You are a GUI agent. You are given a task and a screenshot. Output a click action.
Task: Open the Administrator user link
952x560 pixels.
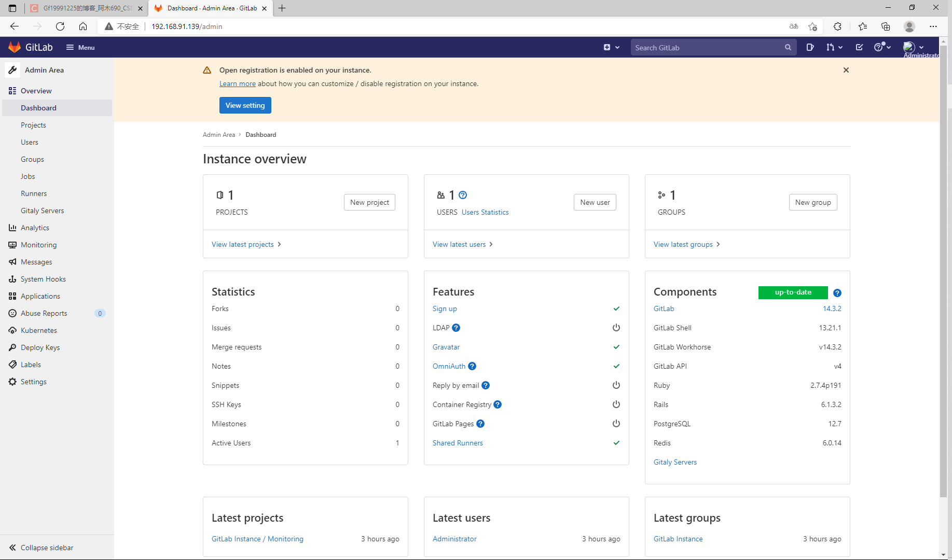click(454, 539)
